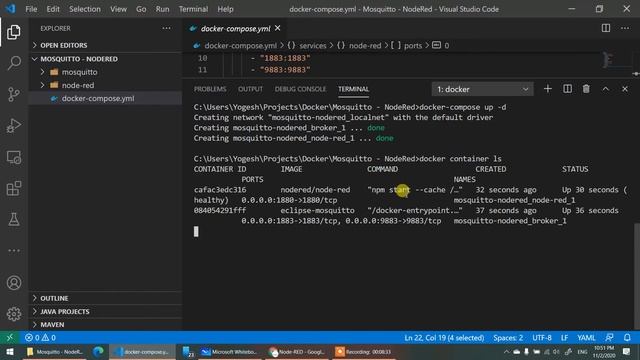Change file encoding UTF-8
640x360 pixels.
pos(542,338)
